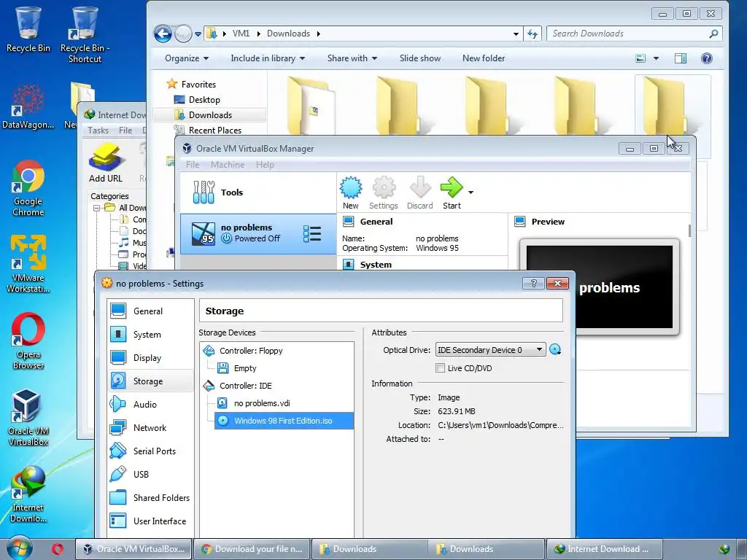The image size is (747, 560).
Task: Select the Recycle Bin desktop icon
Action: pos(28,29)
